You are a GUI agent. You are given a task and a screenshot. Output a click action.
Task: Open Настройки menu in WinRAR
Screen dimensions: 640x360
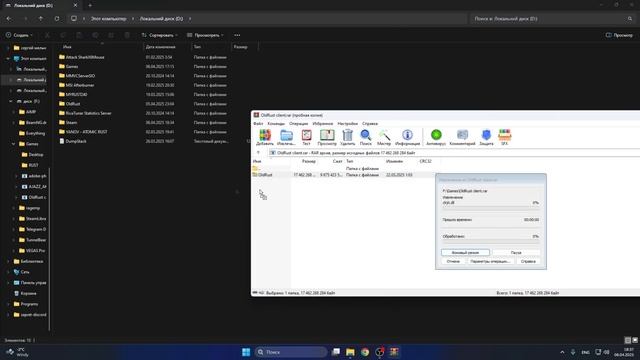pyautogui.click(x=347, y=124)
